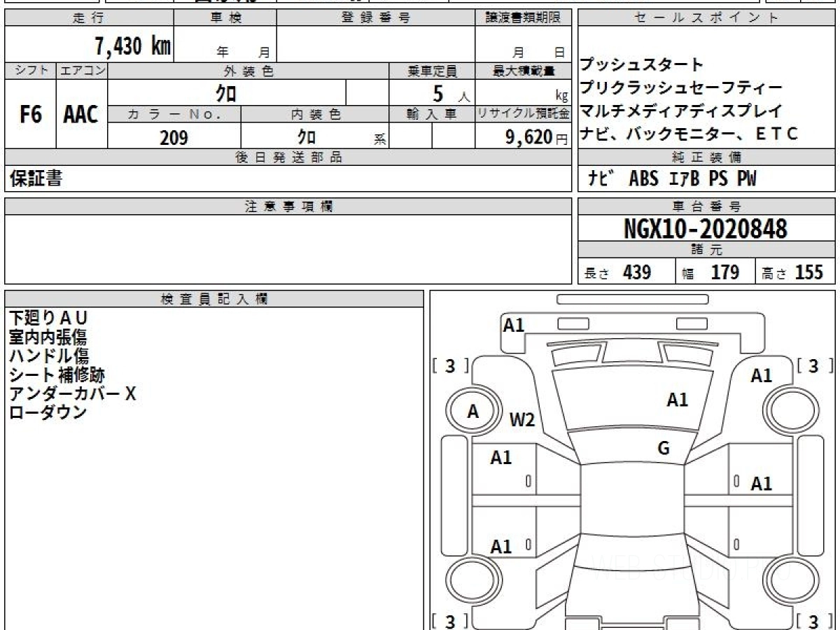Select the 注意事項欄 header

[288, 206]
